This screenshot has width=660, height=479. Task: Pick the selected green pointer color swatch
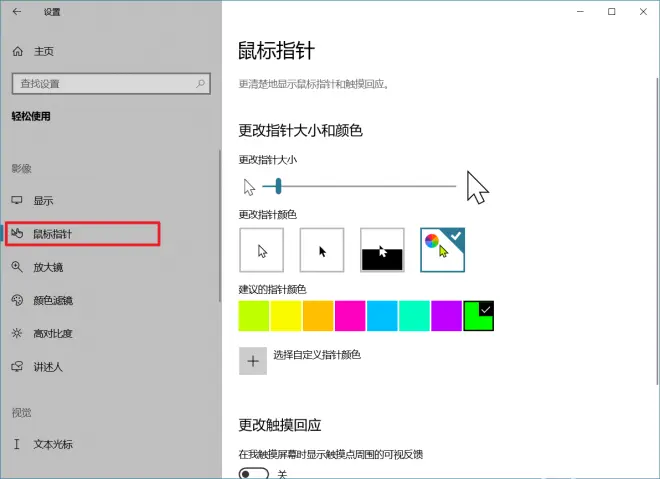point(479,316)
